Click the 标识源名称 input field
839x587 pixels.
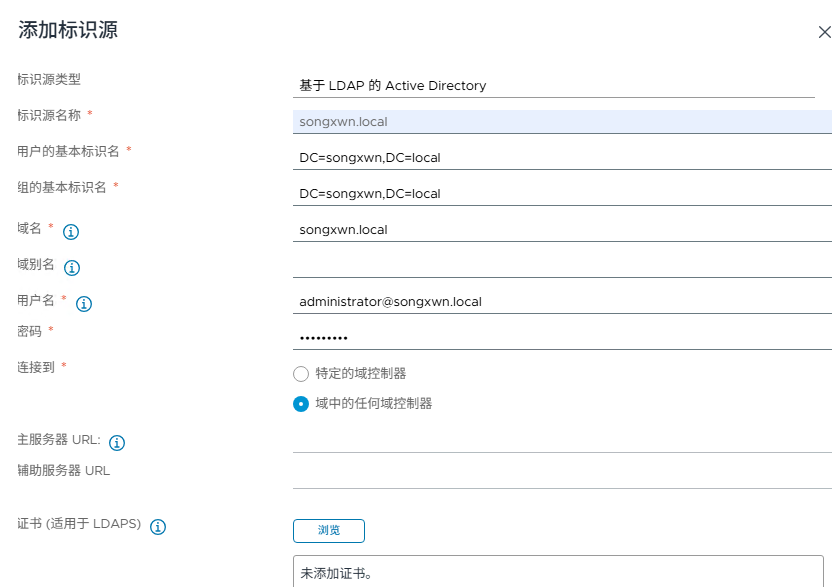(550, 121)
